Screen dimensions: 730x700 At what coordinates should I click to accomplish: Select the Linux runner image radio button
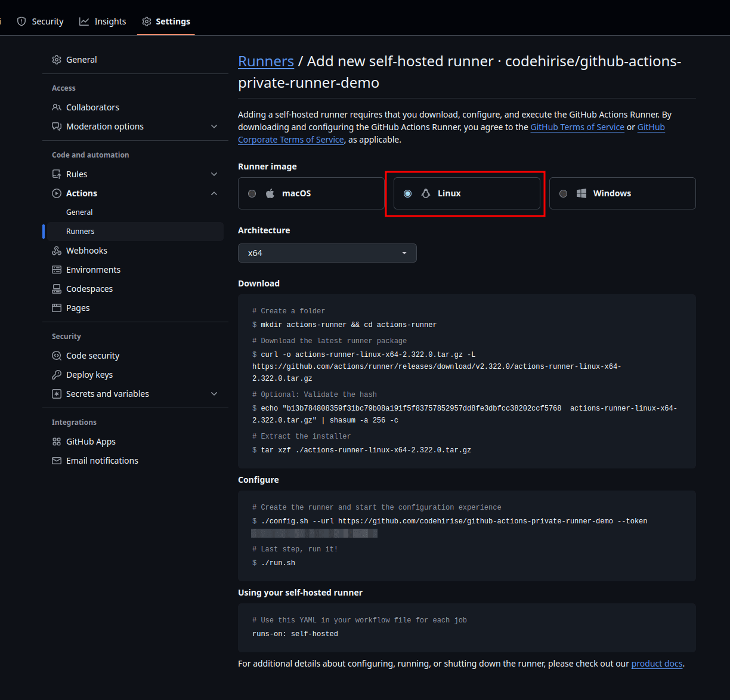[x=407, y=193]
